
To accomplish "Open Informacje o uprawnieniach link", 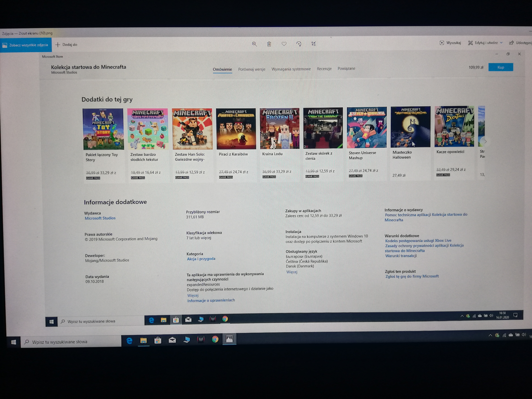I will click(211, 300).
